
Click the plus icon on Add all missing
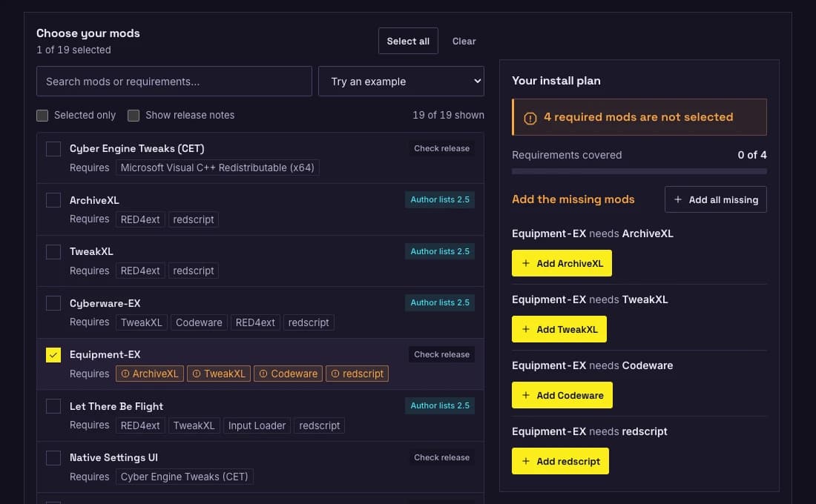pos(678,199)
